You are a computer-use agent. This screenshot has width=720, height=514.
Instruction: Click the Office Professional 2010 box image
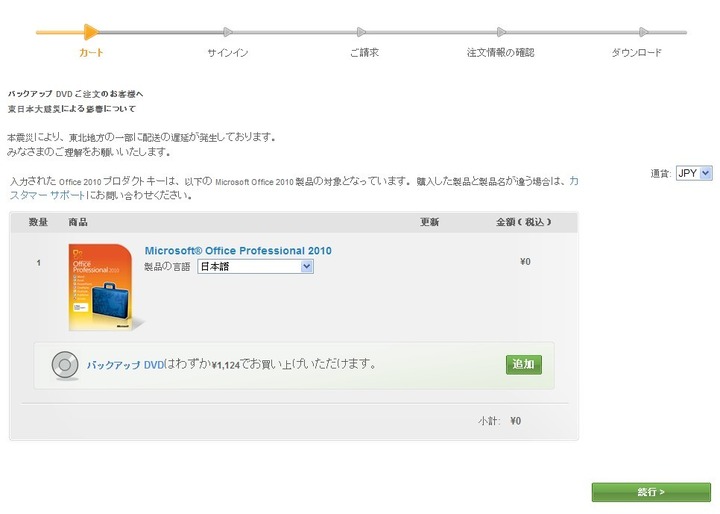click(101, 287)
